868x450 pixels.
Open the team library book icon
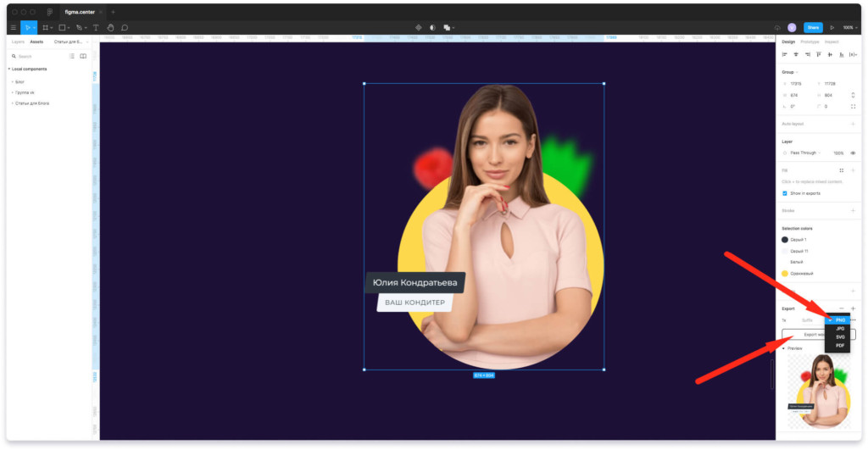click(83, 56)
